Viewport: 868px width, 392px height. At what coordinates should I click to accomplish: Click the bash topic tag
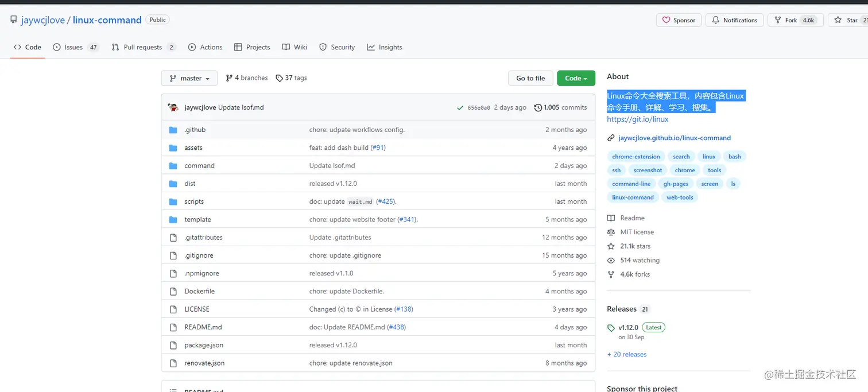pyautogui.click(x=735, y=157)
